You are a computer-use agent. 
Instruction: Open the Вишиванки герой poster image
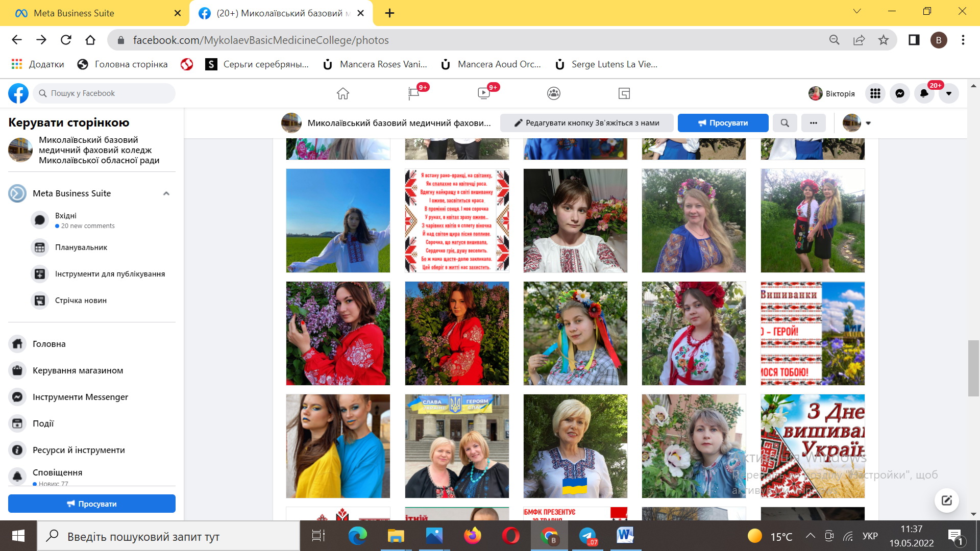tap(813, 333)
